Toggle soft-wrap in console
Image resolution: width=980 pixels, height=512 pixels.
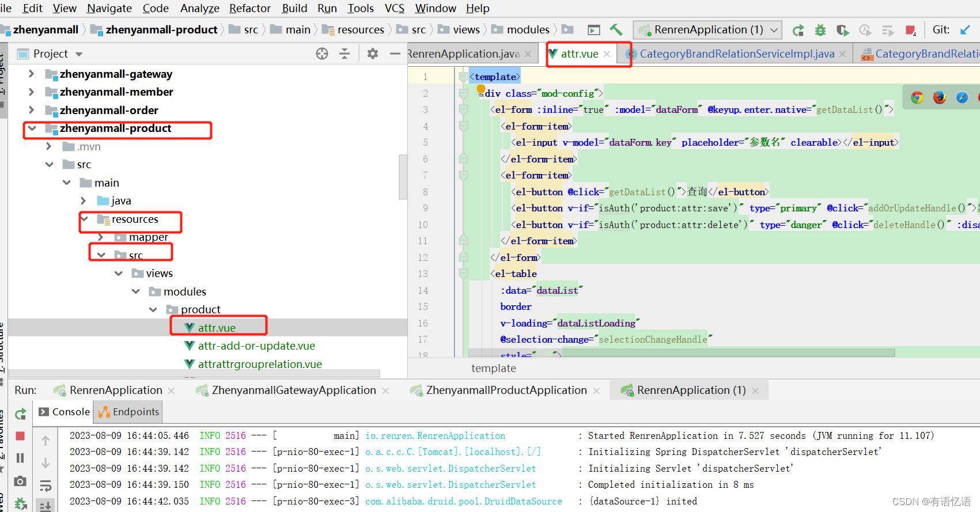tap(46, 486)
